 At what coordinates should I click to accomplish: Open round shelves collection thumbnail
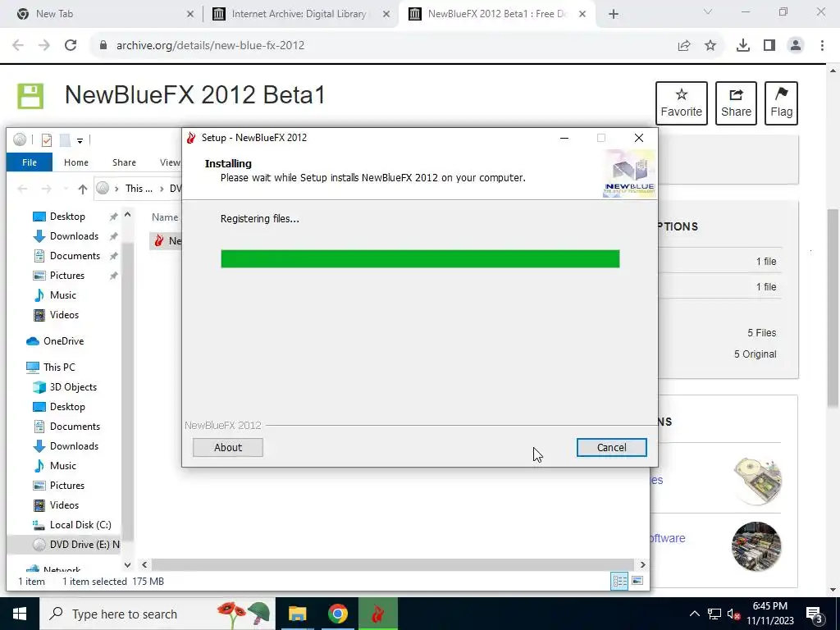(756, 546)
